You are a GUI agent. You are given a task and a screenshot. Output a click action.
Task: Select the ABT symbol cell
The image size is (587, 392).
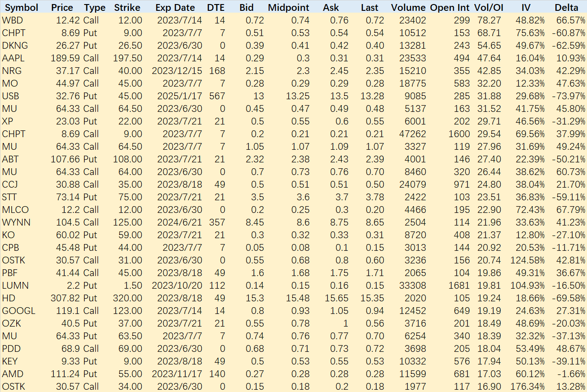10,159
